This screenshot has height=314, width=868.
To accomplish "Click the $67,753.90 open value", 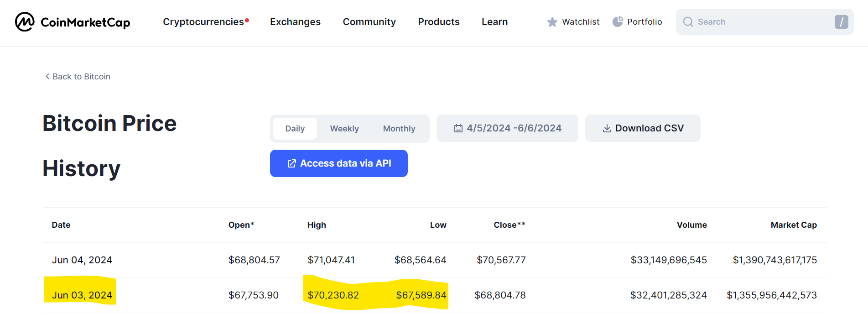I will pos(254,295).
